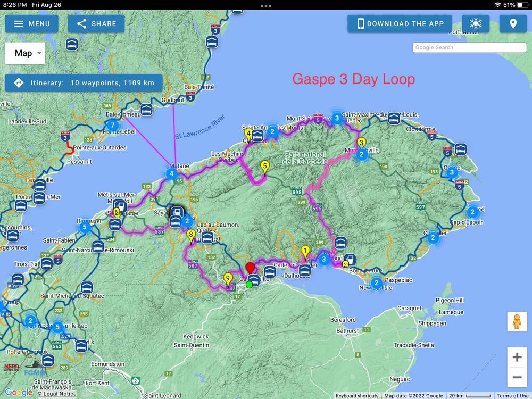Click the green start point dot
Viewport: 532px width, 399px height.
point(249,285)
